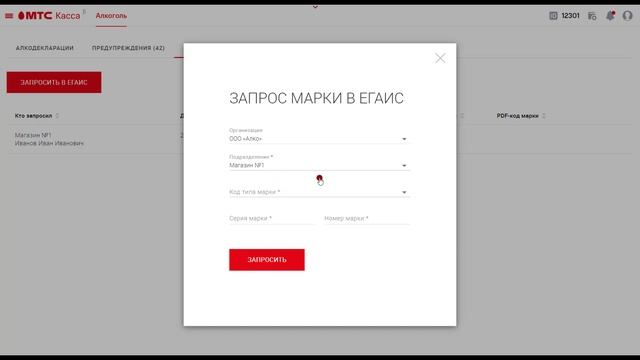Sort by Кто запросил column
Viewport: 640px width, 360px height.
tap(57, 116)
